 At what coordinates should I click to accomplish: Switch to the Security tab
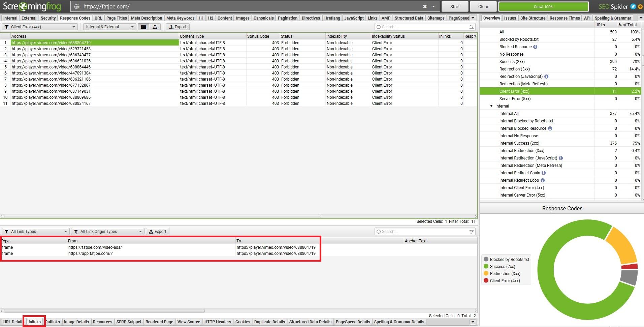tap(48, 18)
